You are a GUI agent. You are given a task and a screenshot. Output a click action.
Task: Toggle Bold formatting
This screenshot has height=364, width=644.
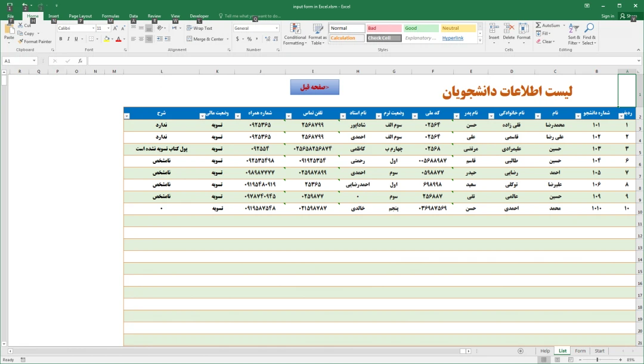61,39
